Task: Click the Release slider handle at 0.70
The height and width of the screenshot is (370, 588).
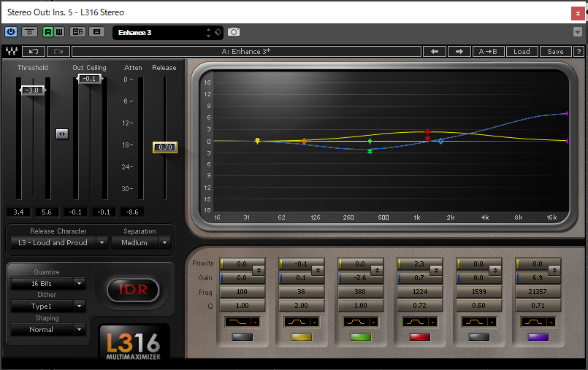Action: click(165, 147)
